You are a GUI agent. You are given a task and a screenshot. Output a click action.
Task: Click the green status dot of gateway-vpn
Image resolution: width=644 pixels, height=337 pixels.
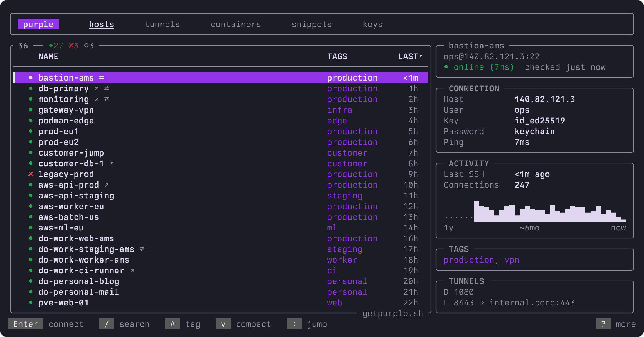(31, 110)
